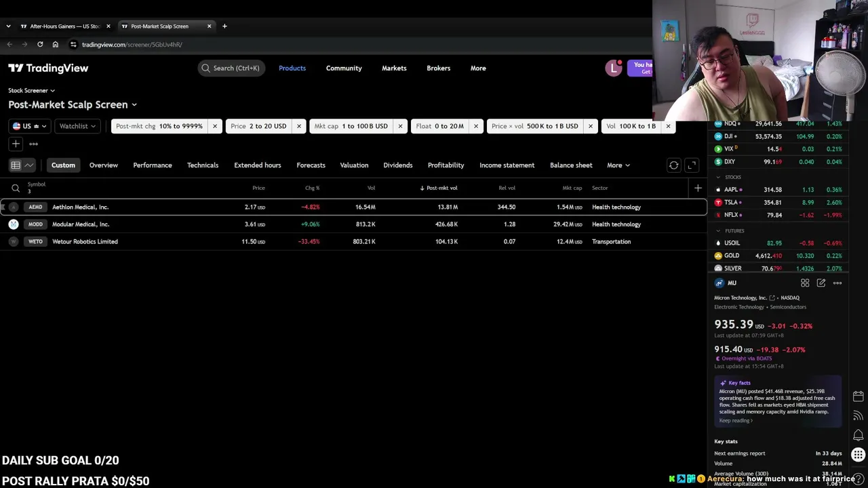Add a new filter with the plus icon
868x488 pixels.
point(16,144)
